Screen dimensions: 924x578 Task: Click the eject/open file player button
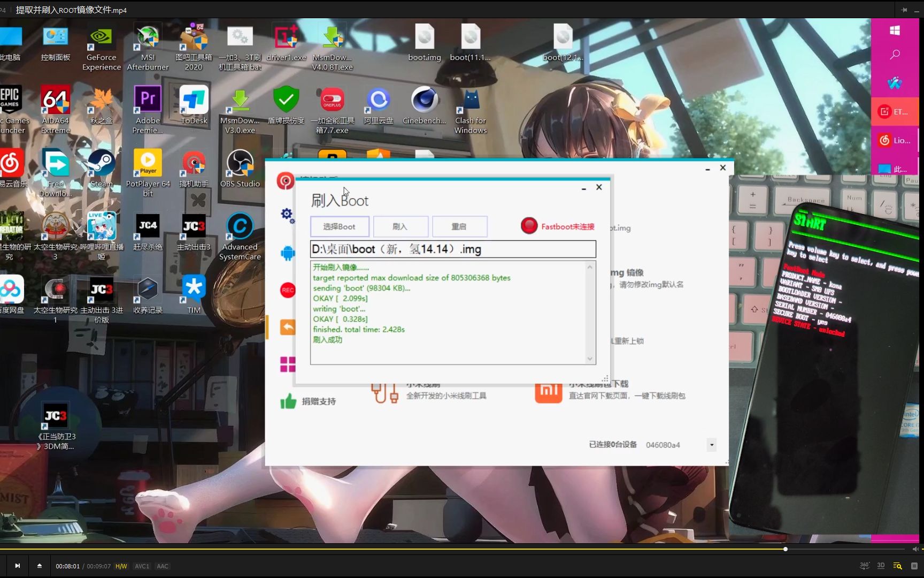coord(40,566)
